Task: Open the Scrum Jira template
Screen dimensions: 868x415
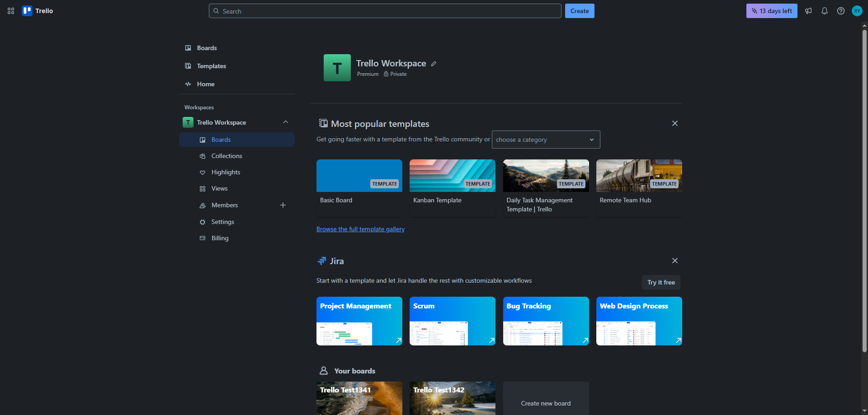Action: coord(453,321)
